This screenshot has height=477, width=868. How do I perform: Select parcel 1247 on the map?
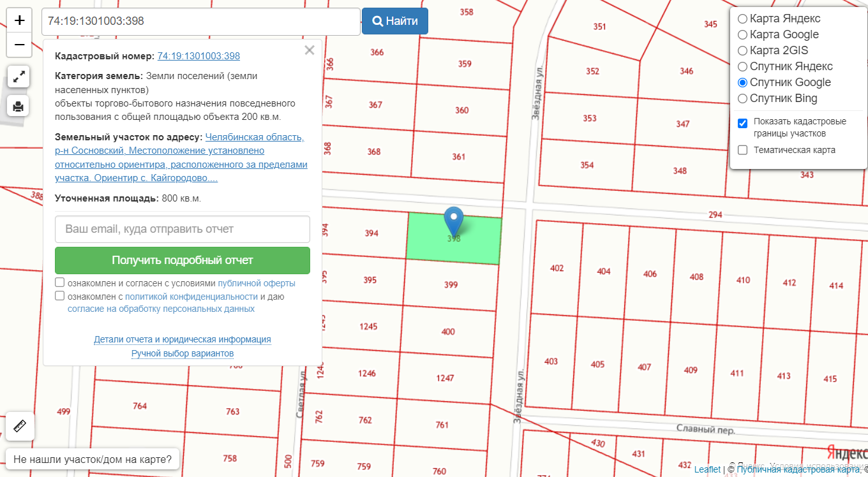pos(445,378)
